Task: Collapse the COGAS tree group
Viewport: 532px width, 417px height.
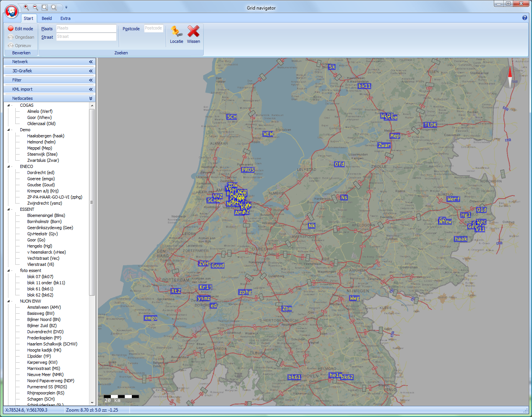Action: click(x=9, y=105)
